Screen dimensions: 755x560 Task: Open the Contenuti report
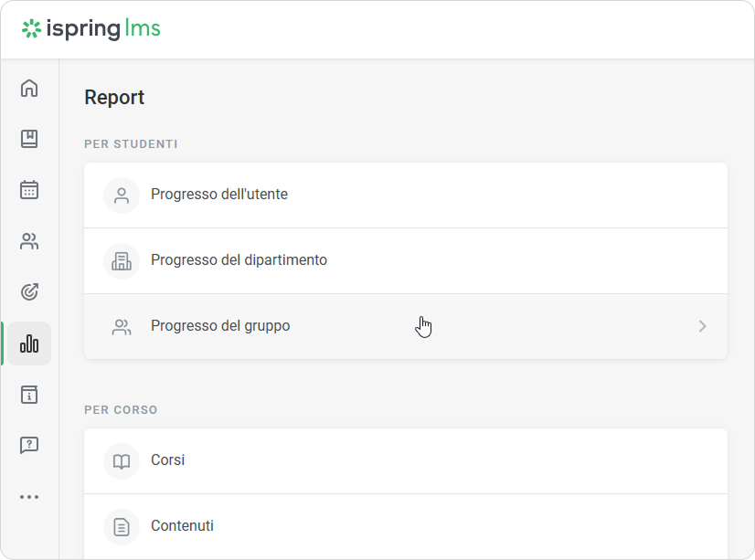(x=182, y=526)
